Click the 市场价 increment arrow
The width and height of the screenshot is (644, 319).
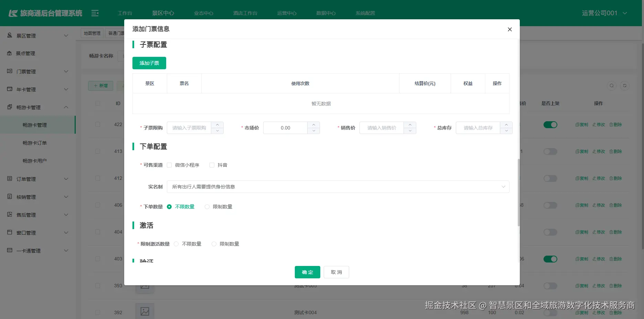coord(313,125)
